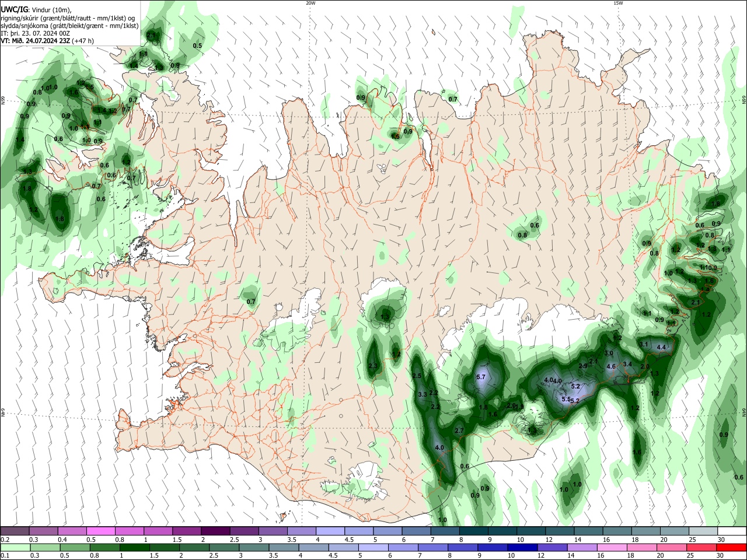The height and width of the screenshot is (560, 747).
Task: Click the 5.7 precipitation value on the map
Action: point(481,377)
